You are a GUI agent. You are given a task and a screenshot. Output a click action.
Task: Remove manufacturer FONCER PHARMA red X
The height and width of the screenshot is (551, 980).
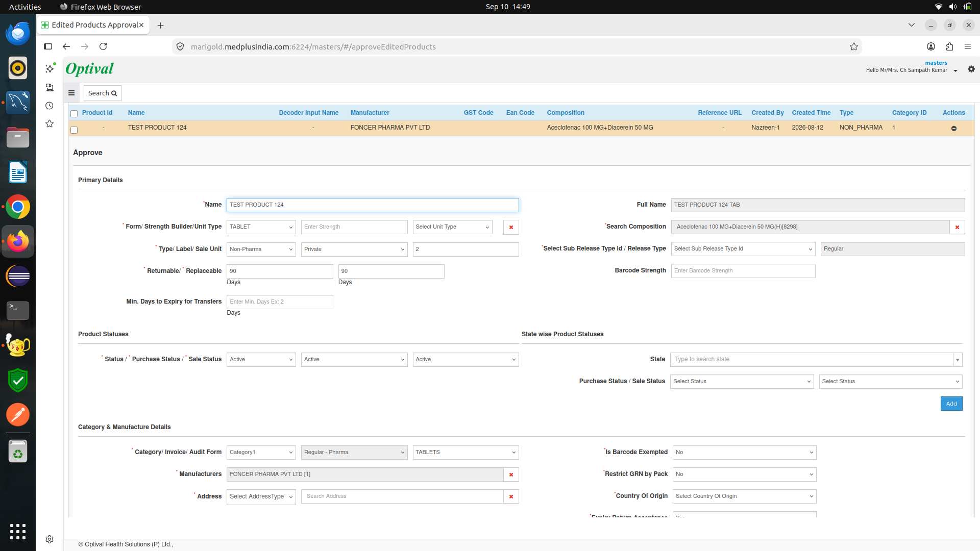coord(511,474)
